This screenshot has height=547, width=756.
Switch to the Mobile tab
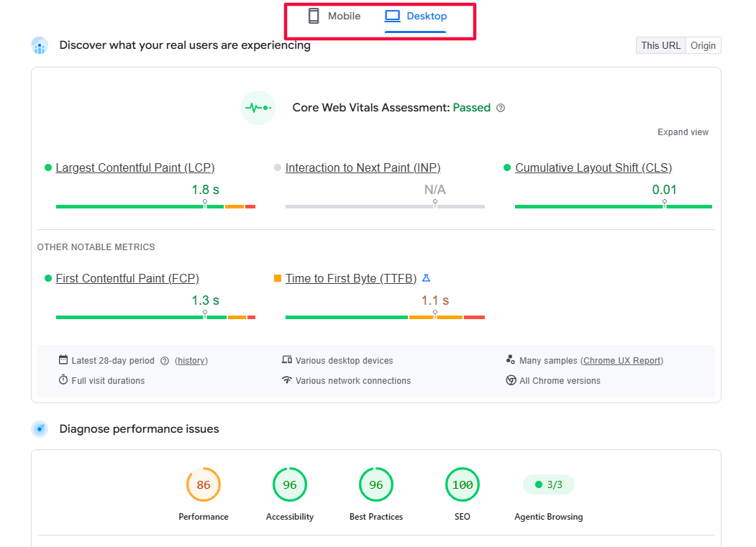pos(334,16)
